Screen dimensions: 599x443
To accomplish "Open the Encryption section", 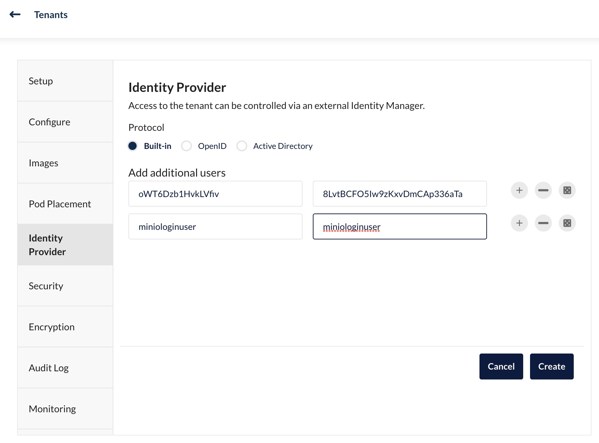I will tap(65, 327).
